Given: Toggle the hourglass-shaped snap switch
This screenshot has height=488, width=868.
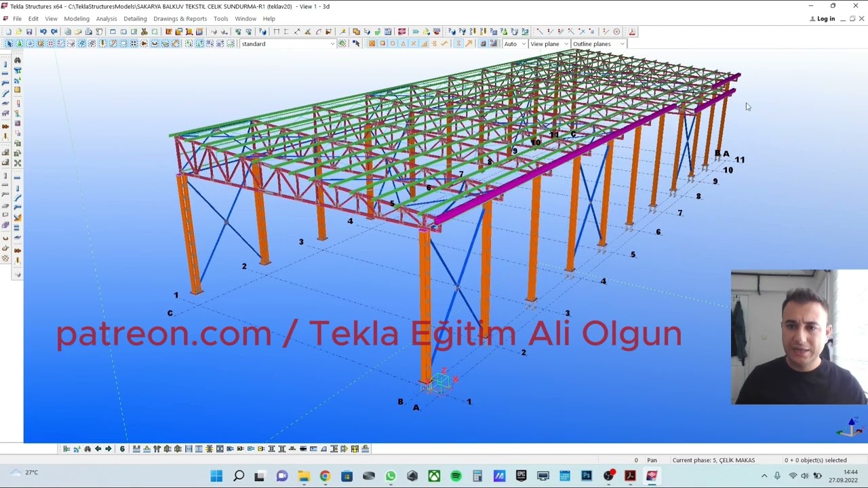Looking at the screenshot, I should tap(458, 43).
